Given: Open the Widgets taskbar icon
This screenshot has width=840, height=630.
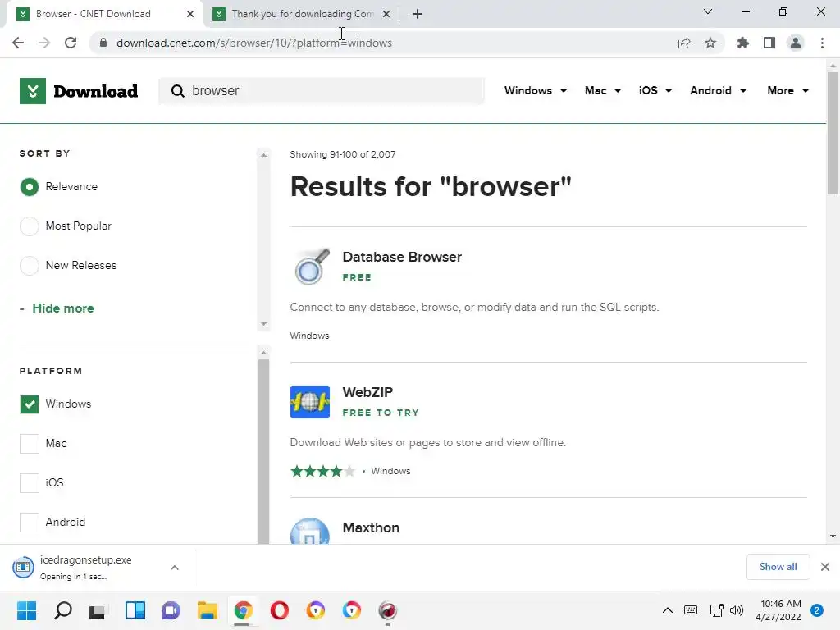Looking at the screenshot, I should point(135,610).
